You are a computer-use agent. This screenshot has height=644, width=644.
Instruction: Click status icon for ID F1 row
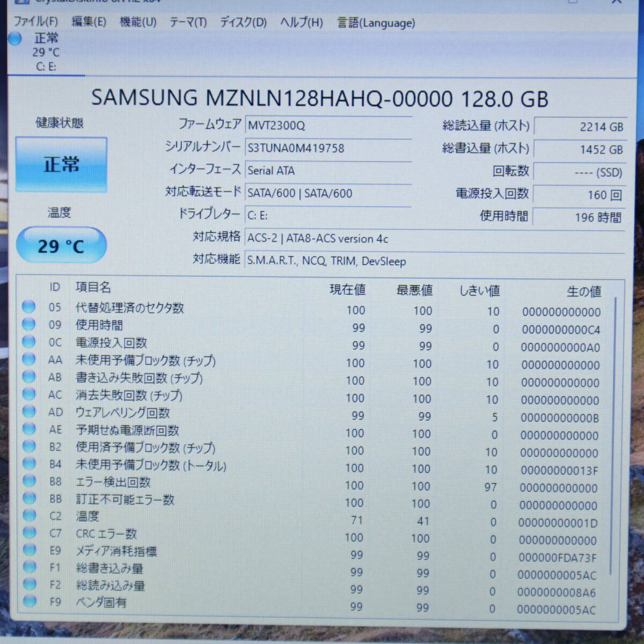[29, 567]
